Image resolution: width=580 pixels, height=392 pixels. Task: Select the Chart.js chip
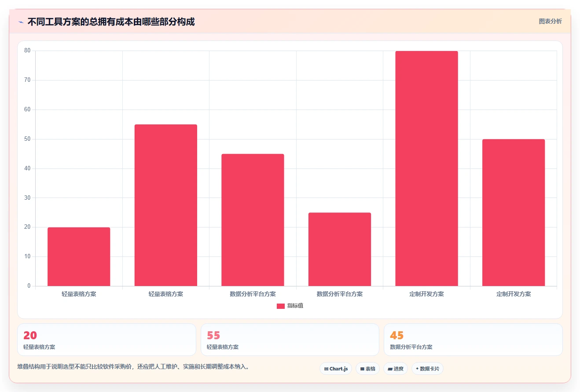pyautogui.click(x=336, y=369)
